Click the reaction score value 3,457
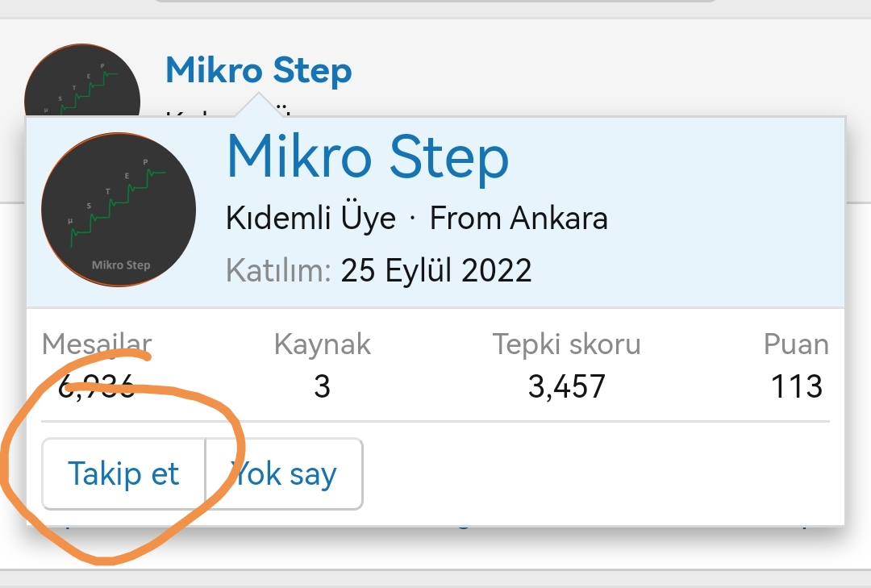The height and width of the screenshot is (588, 871). pos(567,387)
